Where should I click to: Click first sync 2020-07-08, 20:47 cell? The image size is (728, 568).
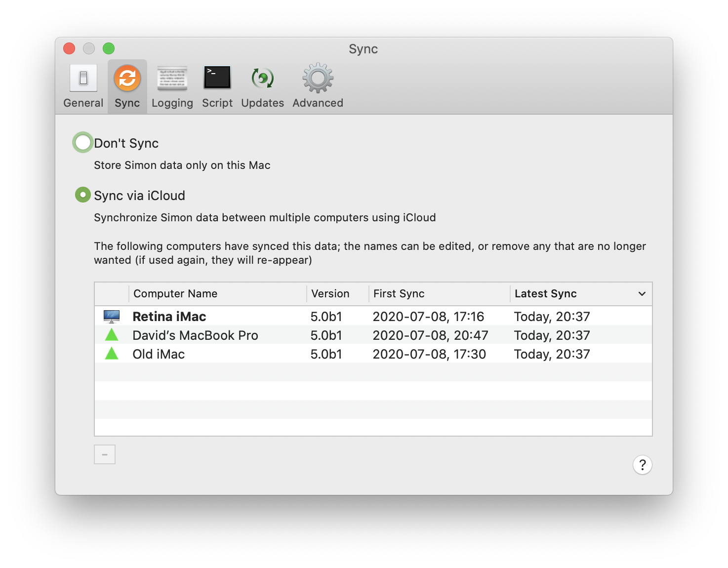pos(431,335)
